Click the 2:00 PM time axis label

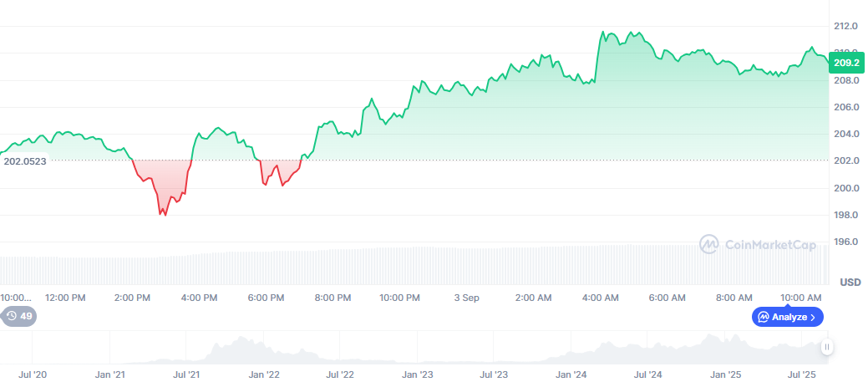point(133,298)
